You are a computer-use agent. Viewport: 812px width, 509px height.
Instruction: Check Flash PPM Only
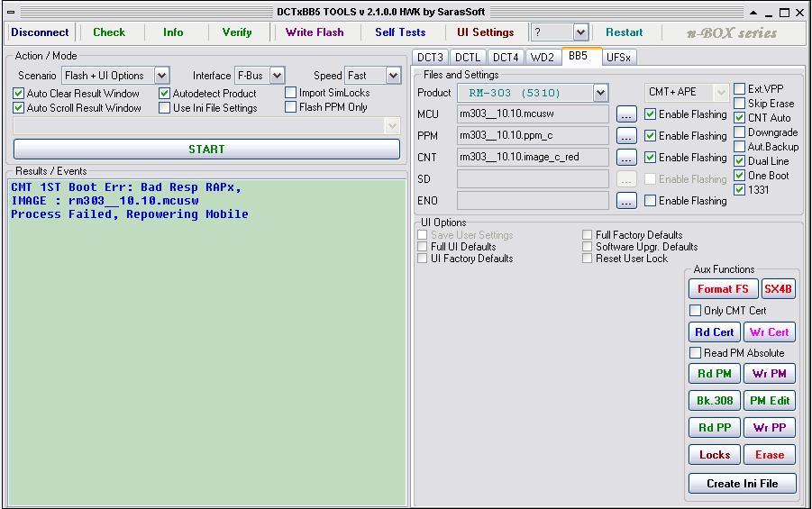pos(290,107)
